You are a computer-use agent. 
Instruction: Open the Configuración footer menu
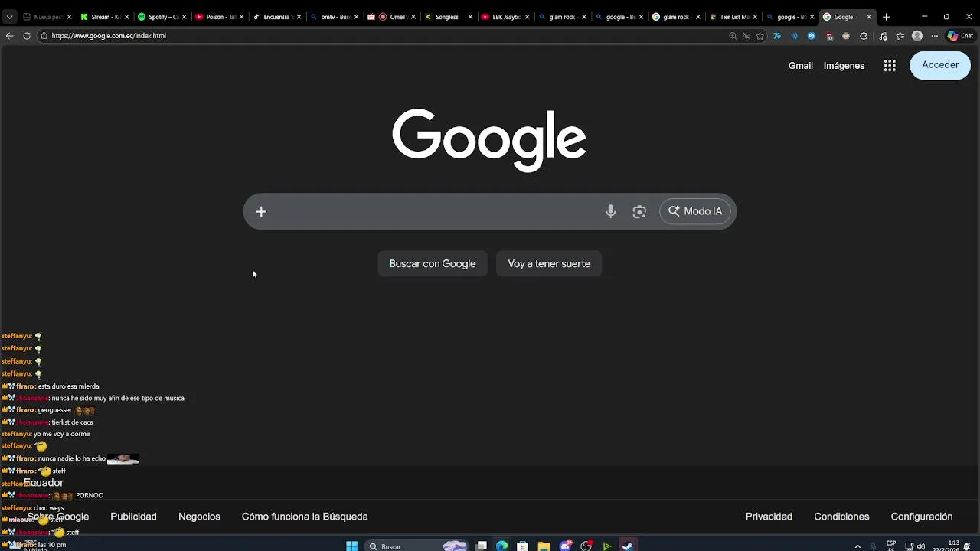(922, 517)
